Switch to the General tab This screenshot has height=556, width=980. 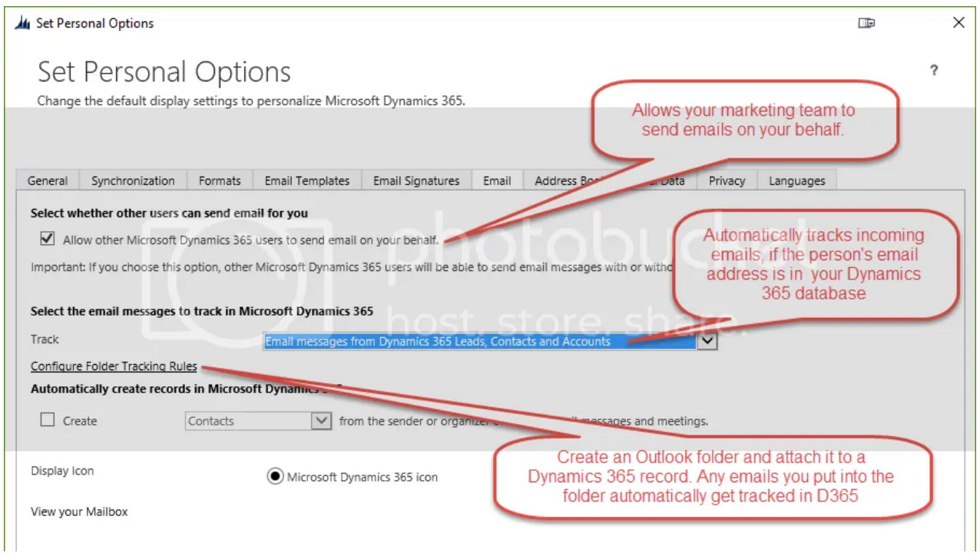pyautogui.click(x=48, y=181)
